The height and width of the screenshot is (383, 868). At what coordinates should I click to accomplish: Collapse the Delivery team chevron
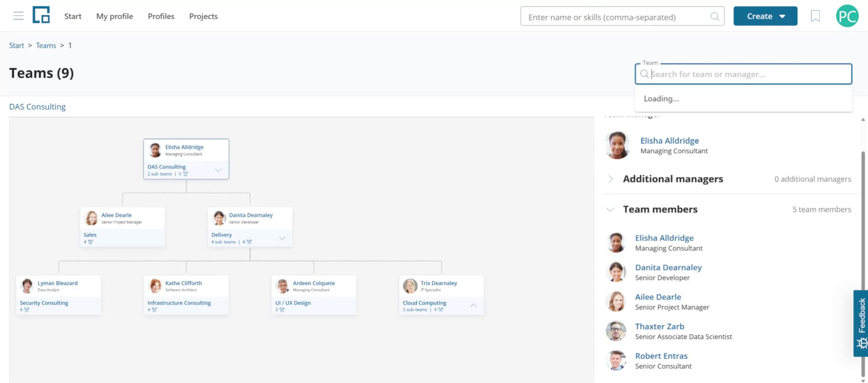282,238
